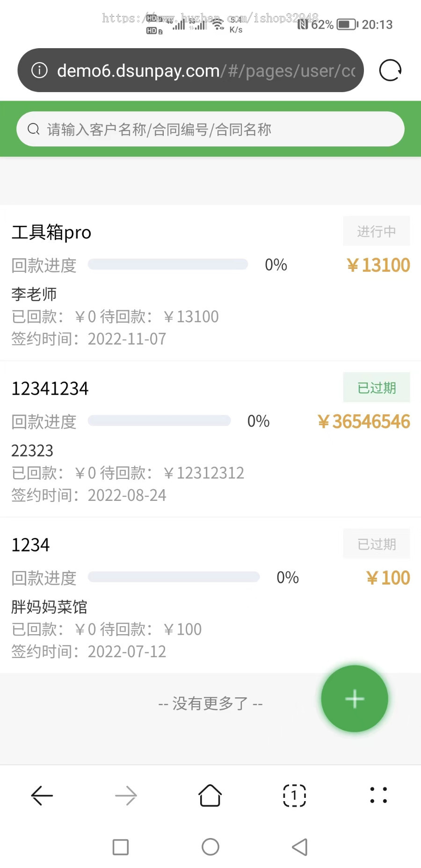Tap the green 已过期 tag on 12341234
The image size is (421, 868).
pyautogui.click(x=377, y=388)
